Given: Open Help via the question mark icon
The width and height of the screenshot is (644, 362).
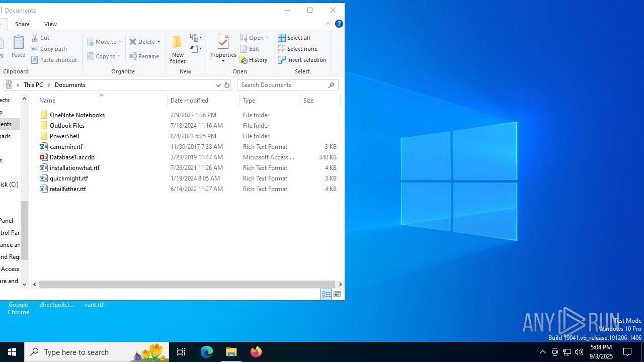Looking at the screenshot, I should 339,24.
